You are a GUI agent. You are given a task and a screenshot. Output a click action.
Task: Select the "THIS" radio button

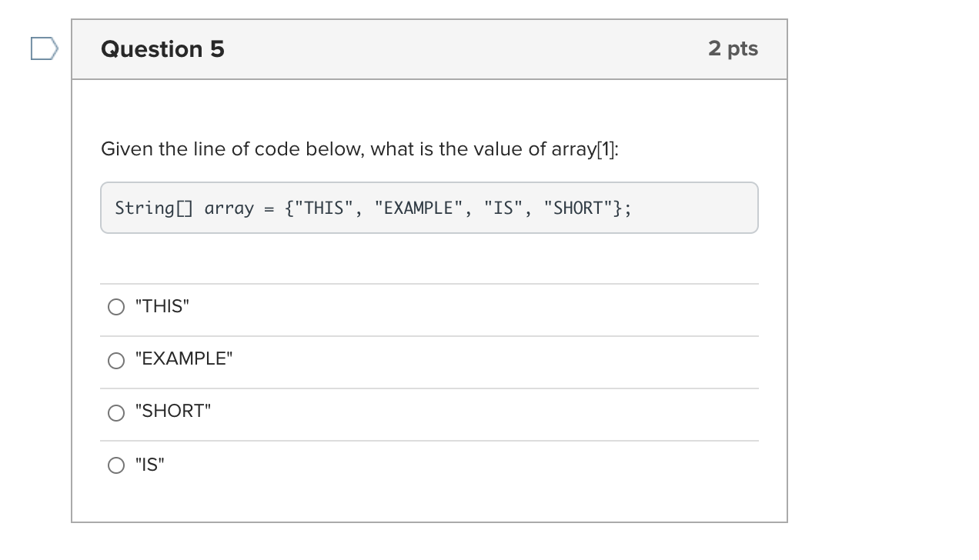point(116,308)
